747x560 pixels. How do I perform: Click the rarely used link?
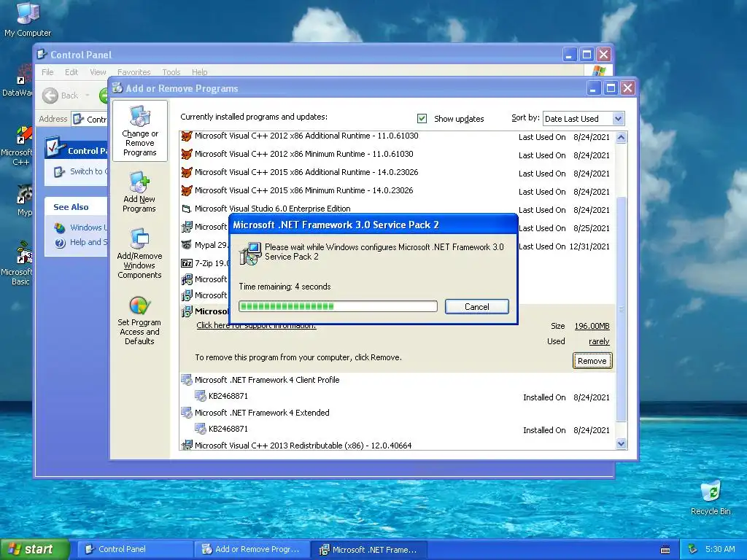click(x=599, y=341)
